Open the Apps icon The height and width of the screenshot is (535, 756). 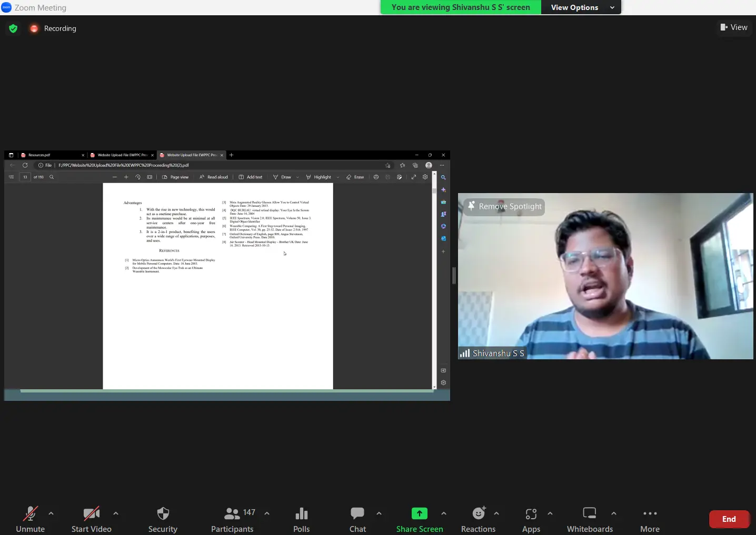pos(531,519)
